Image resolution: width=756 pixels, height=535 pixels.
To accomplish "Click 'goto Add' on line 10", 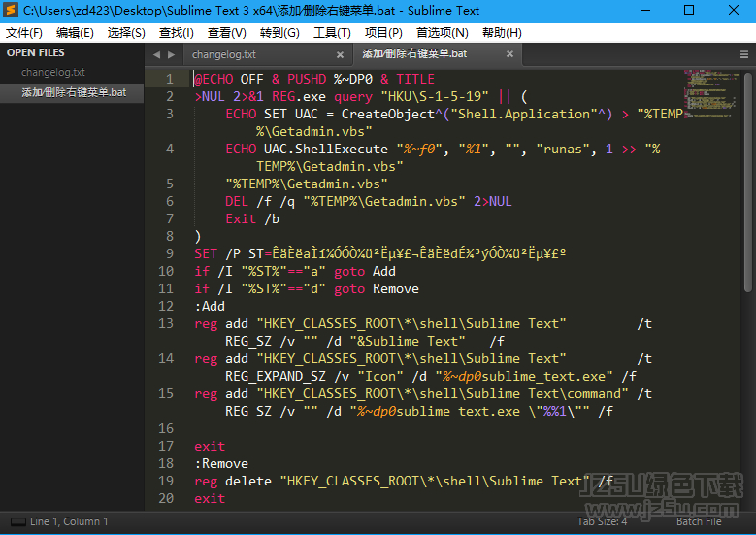I will 365,271.
